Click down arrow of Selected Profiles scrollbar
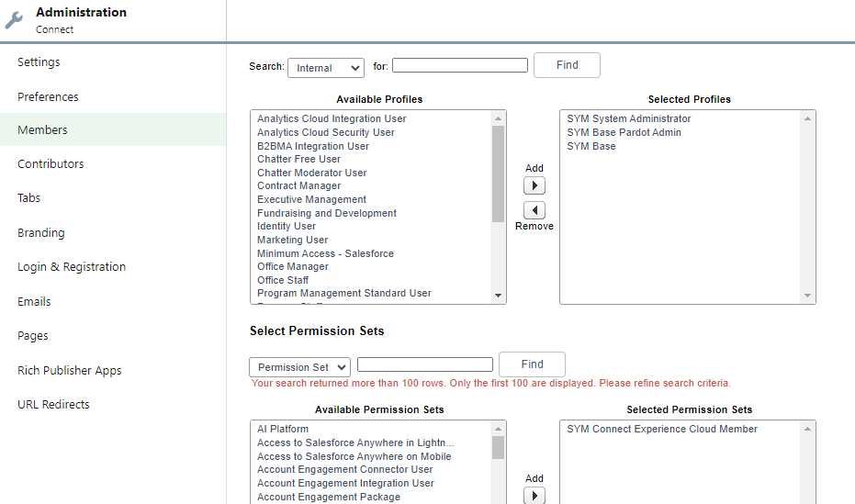Viewport: 855px width, 504px height. (807, 296)
